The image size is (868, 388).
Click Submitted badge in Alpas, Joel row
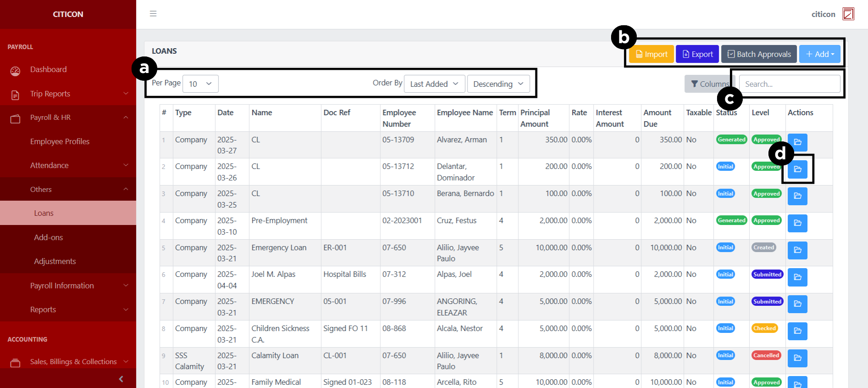pos(767,275)
